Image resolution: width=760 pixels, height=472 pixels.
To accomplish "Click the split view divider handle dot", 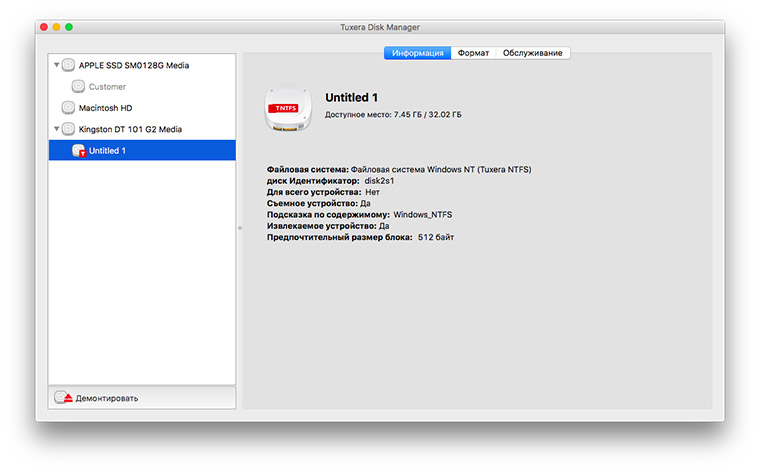I will pos(239,228).
